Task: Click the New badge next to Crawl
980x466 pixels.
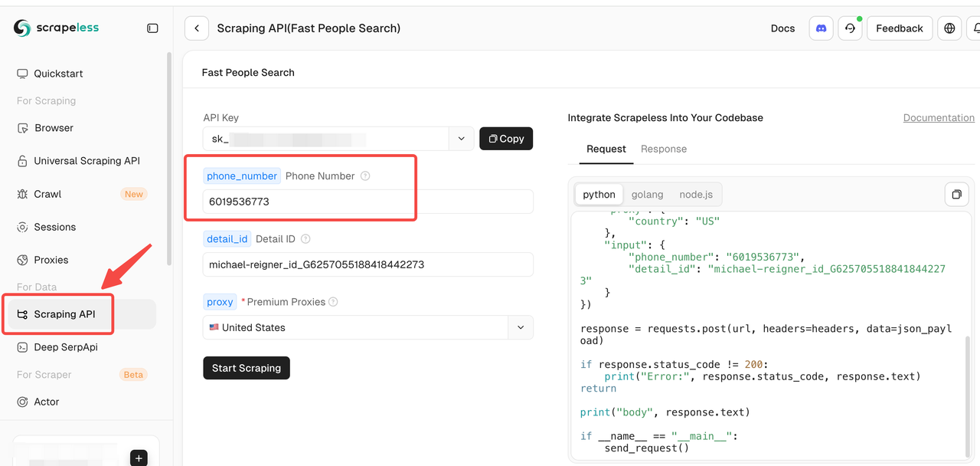Action: tap(134, 195)
